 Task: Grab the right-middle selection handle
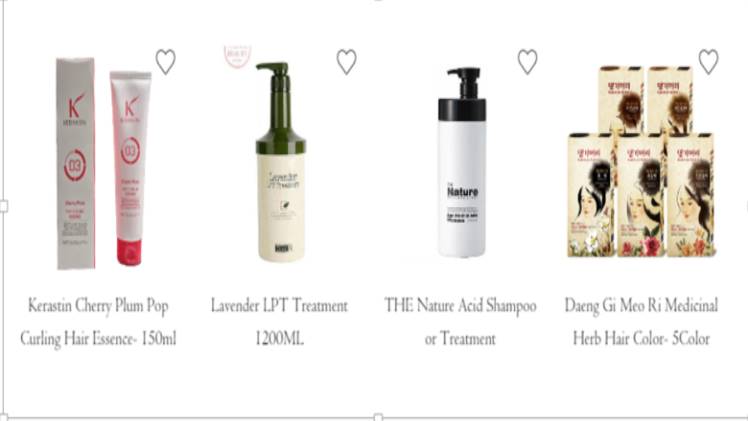coord(747,206)
